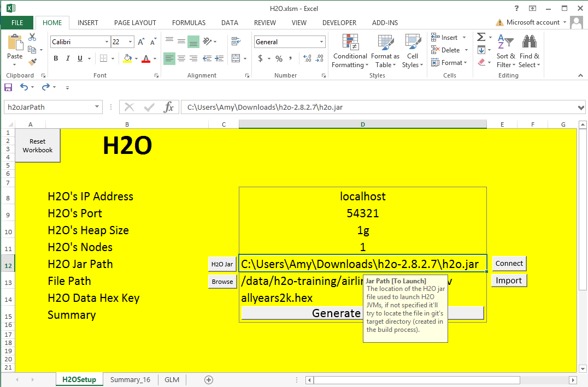The height and width of the screenshot is (387, 588).
Task: Click the Reset Workbook button
Action: point(38,146)
